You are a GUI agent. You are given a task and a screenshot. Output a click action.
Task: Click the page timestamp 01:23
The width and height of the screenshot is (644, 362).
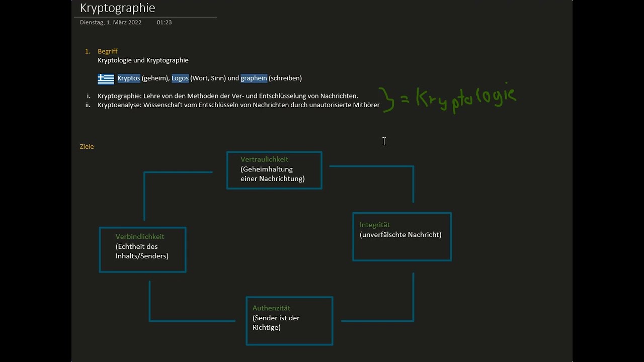[x=164, y=23]
